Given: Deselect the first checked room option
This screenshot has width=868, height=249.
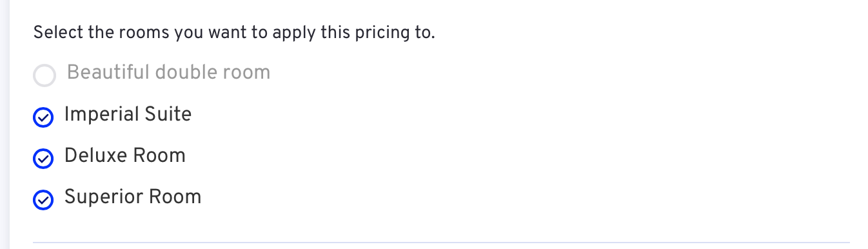Looking at the screenshot, I should pos(43,117).
